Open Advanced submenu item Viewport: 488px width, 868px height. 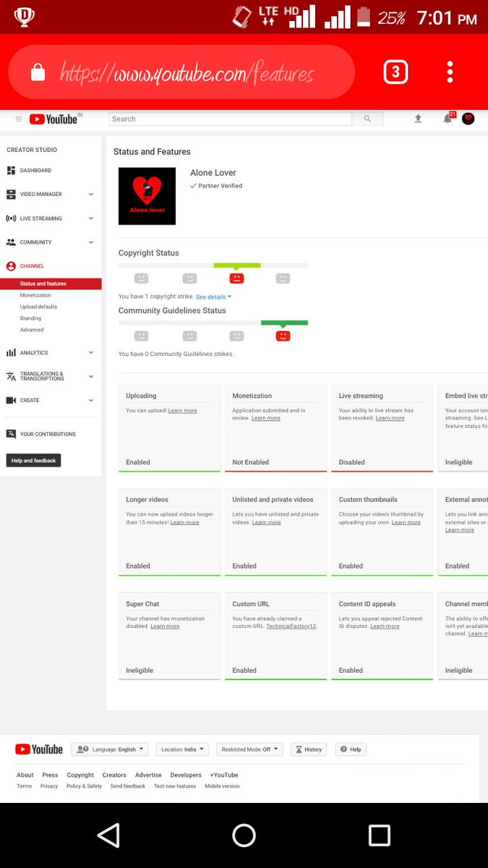point(32,330)
